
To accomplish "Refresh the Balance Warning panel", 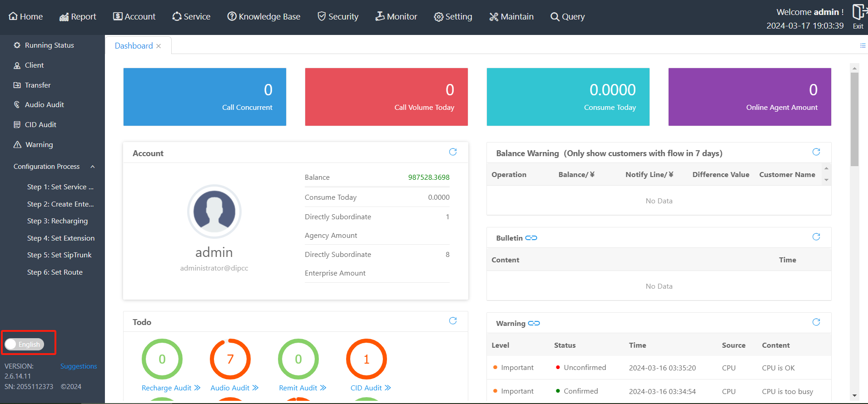I will (x=816, y=152).
